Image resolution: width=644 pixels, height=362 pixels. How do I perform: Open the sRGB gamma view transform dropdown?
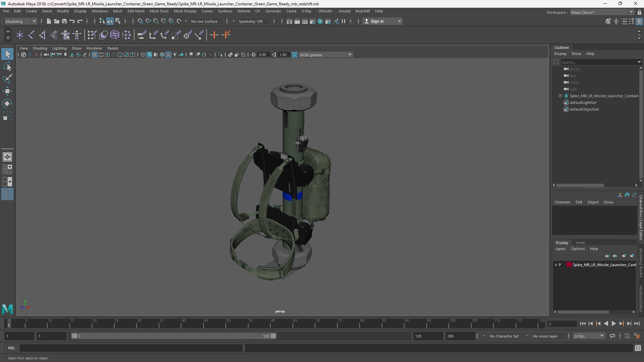click(x=325, y=55)
